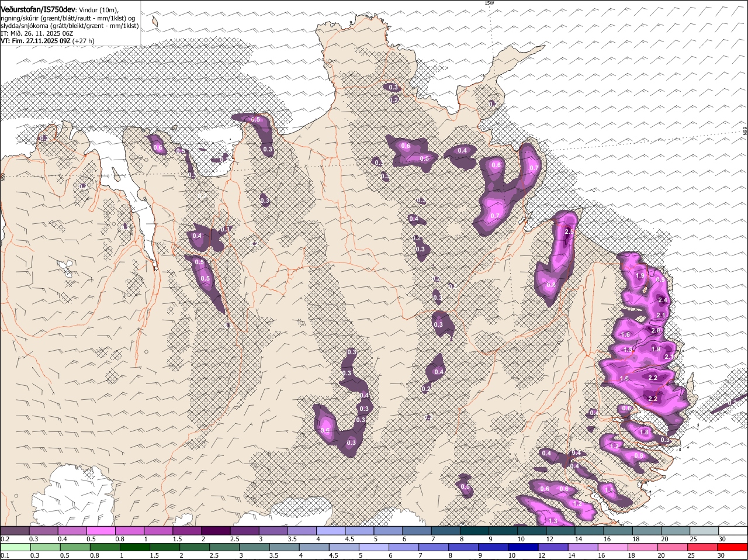Click the "IT: Mið. 26. 11. 2025 06Z" line
Image resolution: width=748 pixels, height=560 pixels.
tap(37, 33)
